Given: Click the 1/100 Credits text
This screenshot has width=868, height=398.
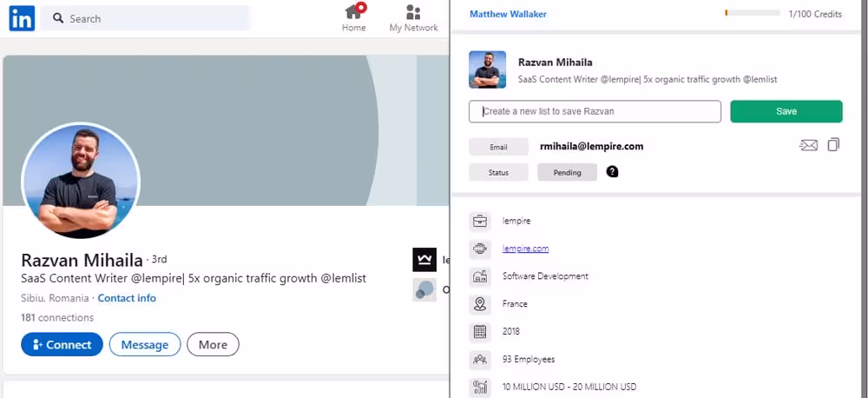Looking at the screenshot, I should (815, 15).
